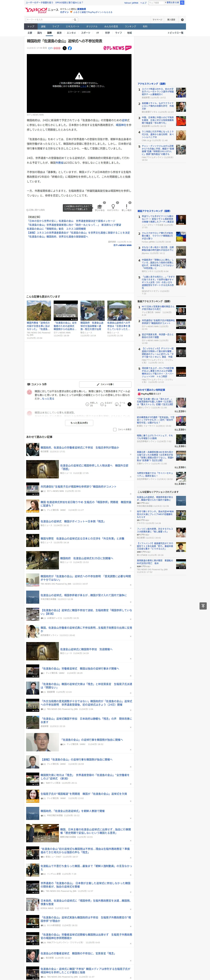This screenshot has height=980, width=210.
Task: Click the video error warning triangle
Action: 79,76
